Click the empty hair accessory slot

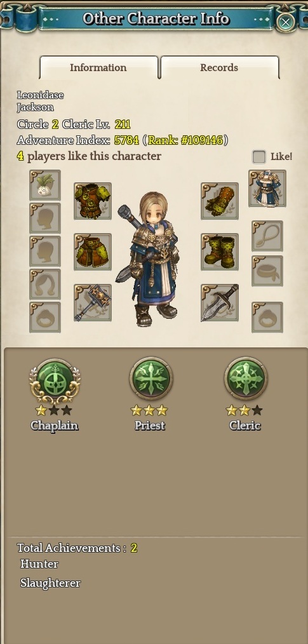coord(45,285)
